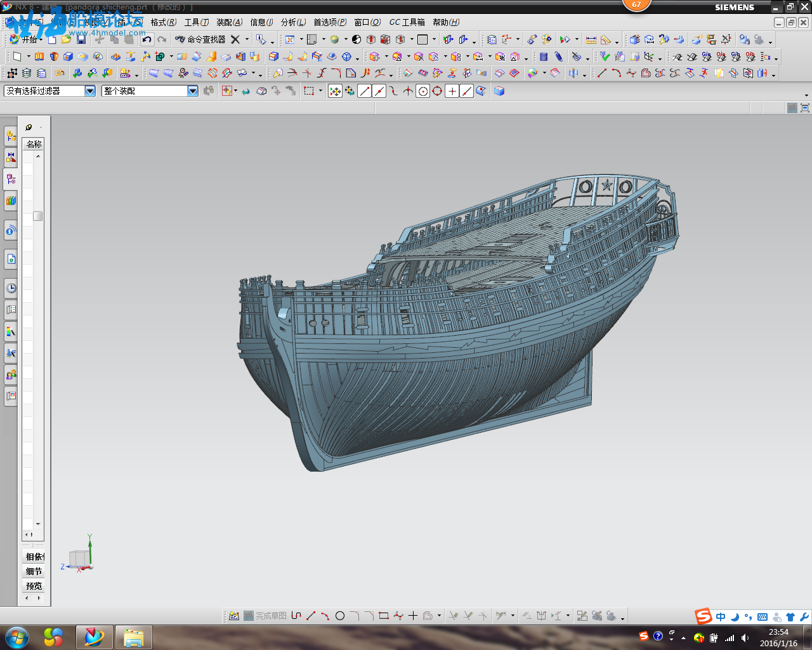Toggle Existing Point snap
Screen dimensions: 812x650
(452, 91)
